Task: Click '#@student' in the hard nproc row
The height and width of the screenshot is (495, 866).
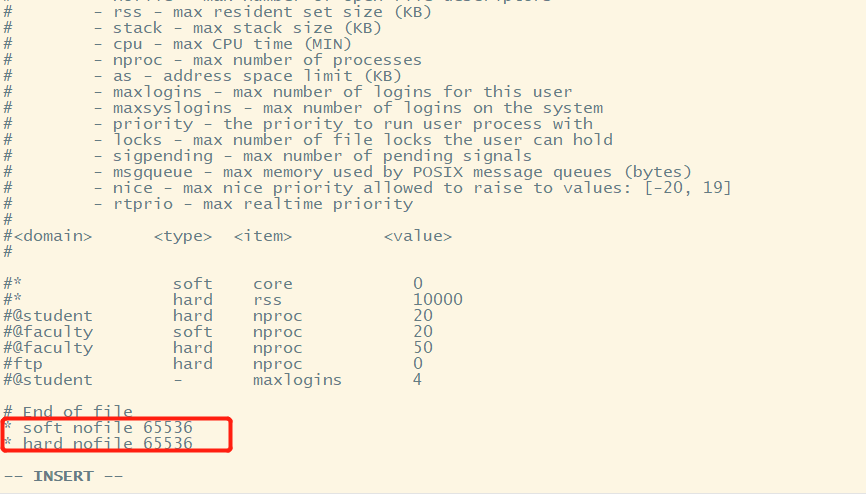Action: (48, 316)
